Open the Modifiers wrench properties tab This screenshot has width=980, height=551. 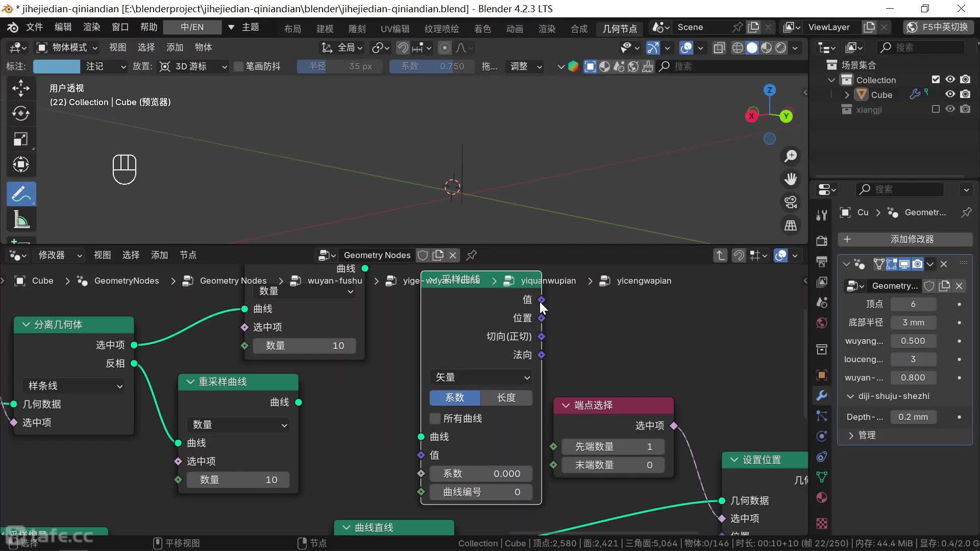[822, 395]
